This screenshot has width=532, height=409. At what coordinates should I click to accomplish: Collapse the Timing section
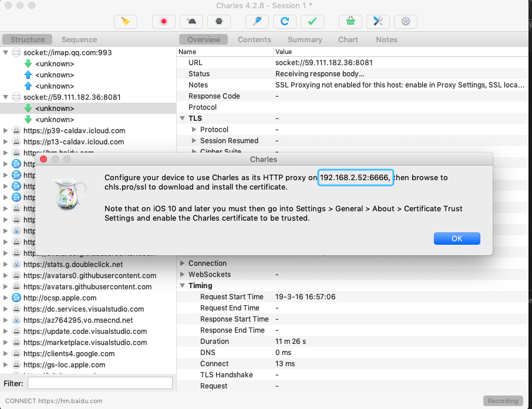pyautogui.click(x=183, y=286)
